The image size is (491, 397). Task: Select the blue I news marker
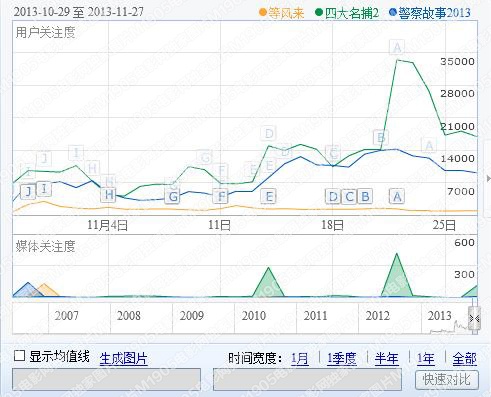(44, 189)
